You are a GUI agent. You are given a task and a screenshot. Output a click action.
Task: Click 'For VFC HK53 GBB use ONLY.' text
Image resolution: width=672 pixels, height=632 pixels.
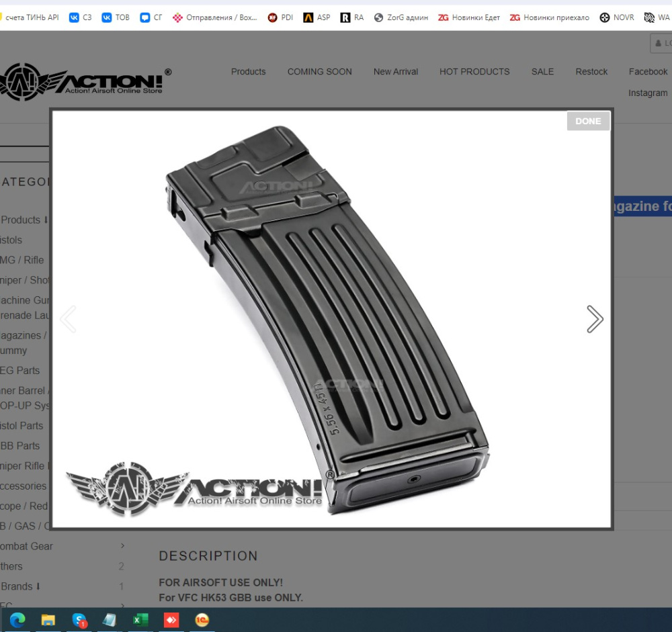(x=231, y=597)
